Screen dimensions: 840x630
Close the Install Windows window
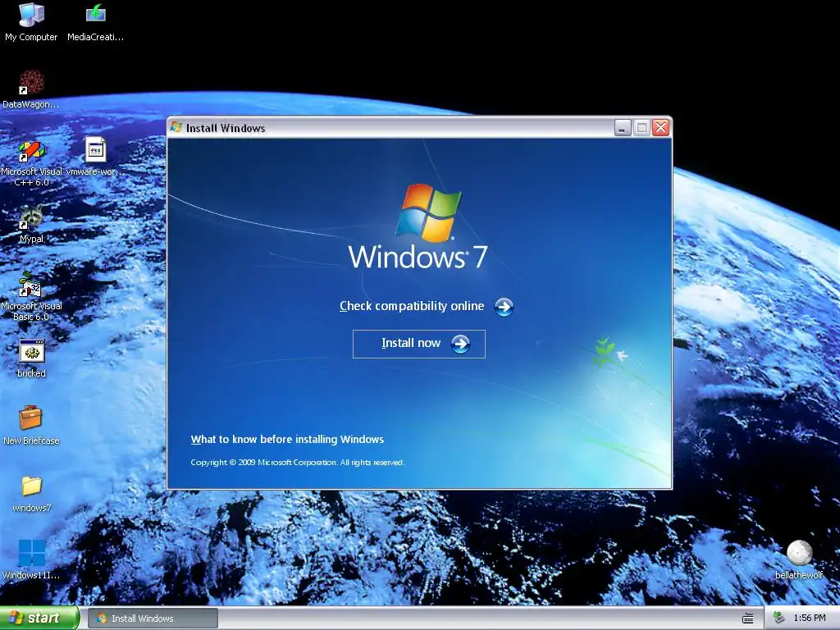(661, 128)
